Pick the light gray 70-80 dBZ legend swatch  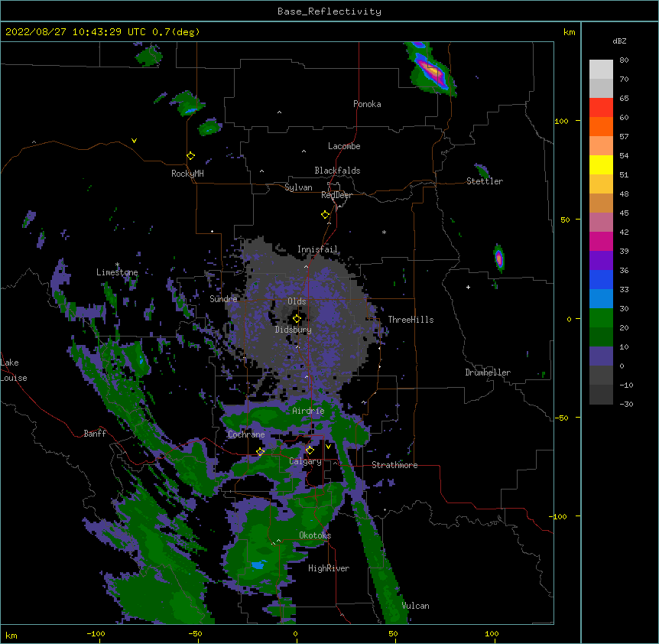tap(601, 70)
